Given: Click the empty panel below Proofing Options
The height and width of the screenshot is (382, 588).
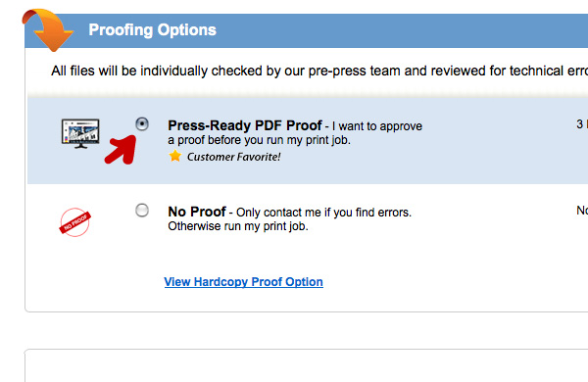Looking at the screenshot, I should 307,365.
